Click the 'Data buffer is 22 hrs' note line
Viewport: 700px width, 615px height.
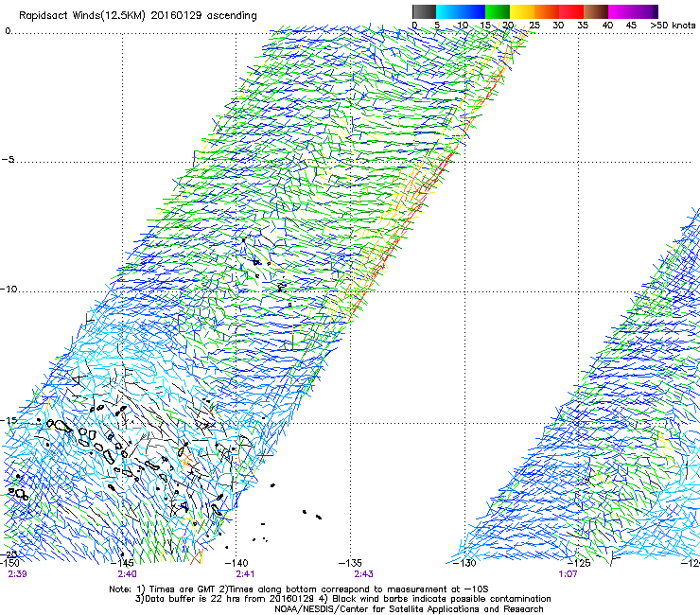tap(342, 599)
